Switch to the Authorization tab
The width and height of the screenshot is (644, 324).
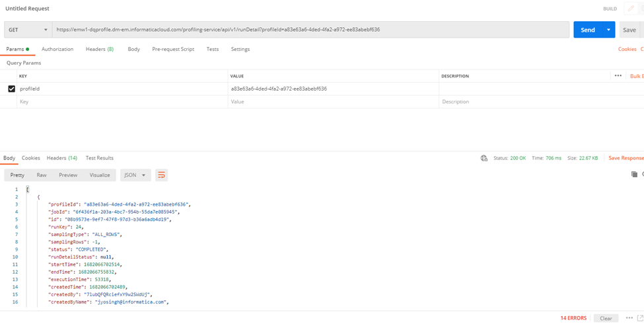click(x=57, y=49)
